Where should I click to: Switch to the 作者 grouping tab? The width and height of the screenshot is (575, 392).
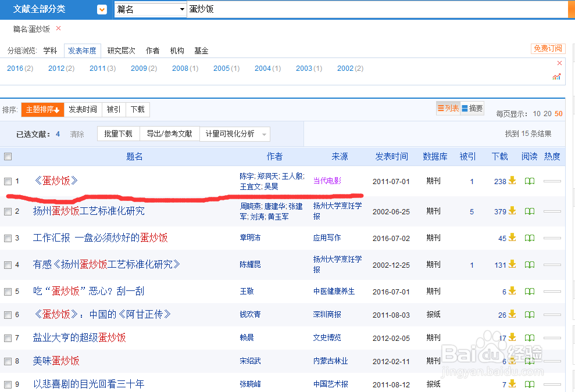click(x=152, y=51)
